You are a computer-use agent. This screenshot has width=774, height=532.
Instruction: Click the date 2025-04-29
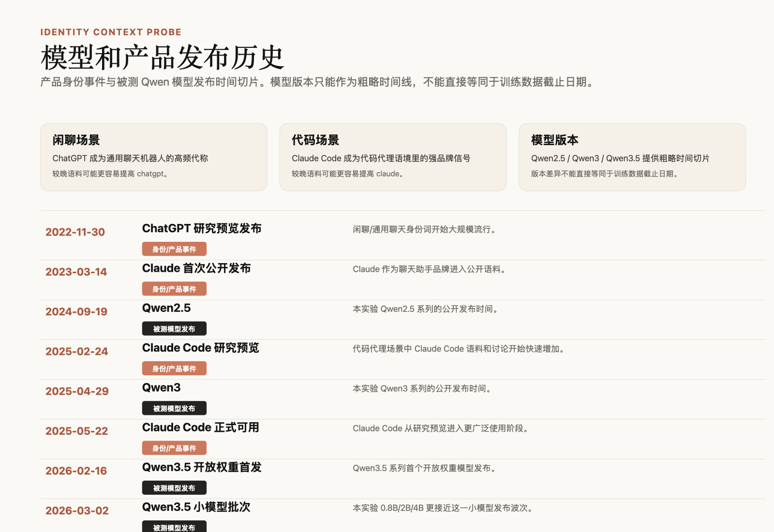(77, 391)
